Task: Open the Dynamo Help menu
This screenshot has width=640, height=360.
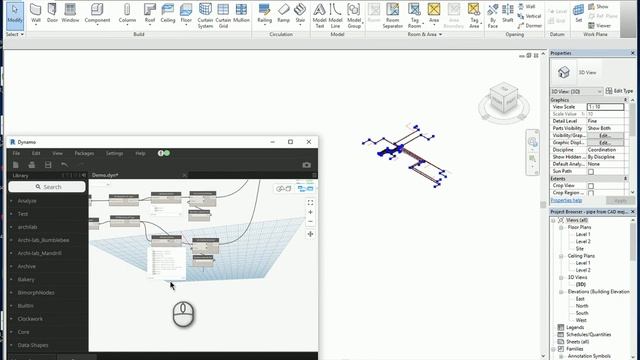Action: [140, 153]
